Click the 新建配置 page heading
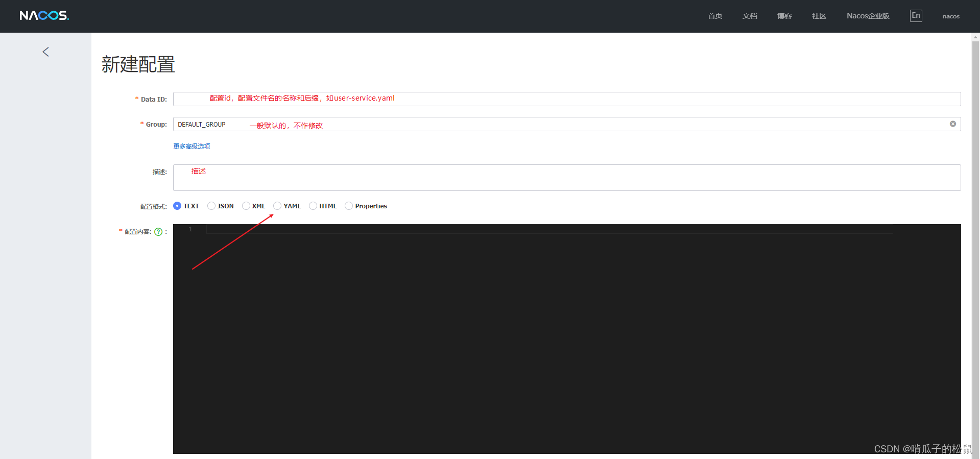 point(138,64)
